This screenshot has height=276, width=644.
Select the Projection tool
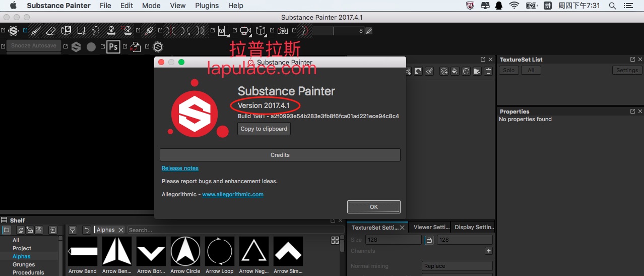click(x=67, y=31)
